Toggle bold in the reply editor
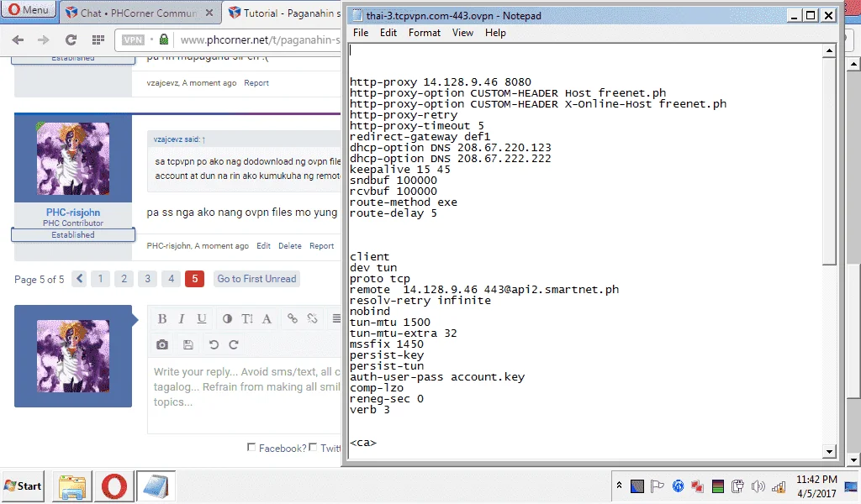The width and height of the screenshot is (861, 504). (162, 318)
